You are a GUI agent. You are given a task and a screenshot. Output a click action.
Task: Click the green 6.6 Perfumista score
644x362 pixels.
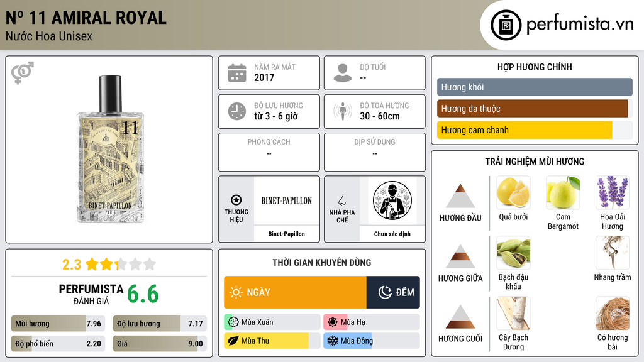[x=143, y=294]
